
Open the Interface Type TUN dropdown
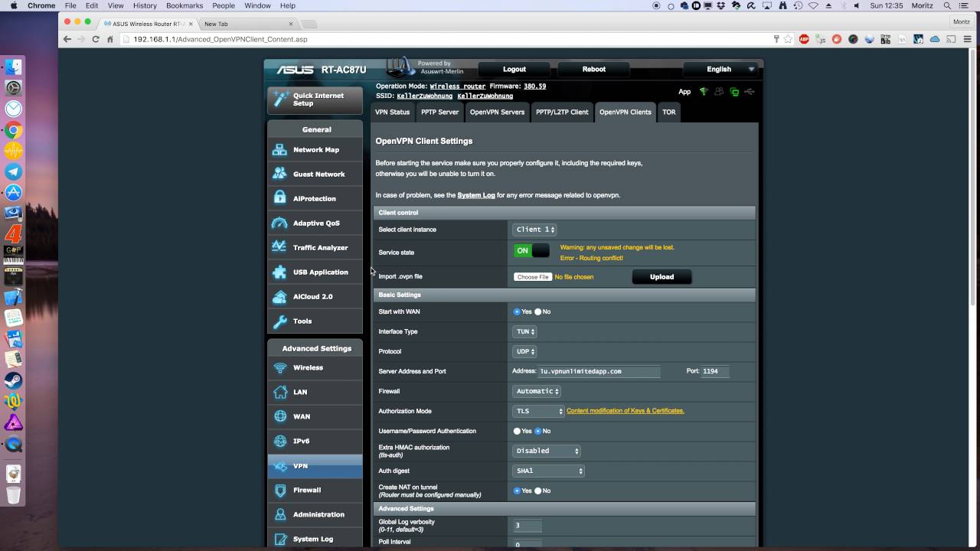pos(524,331)
